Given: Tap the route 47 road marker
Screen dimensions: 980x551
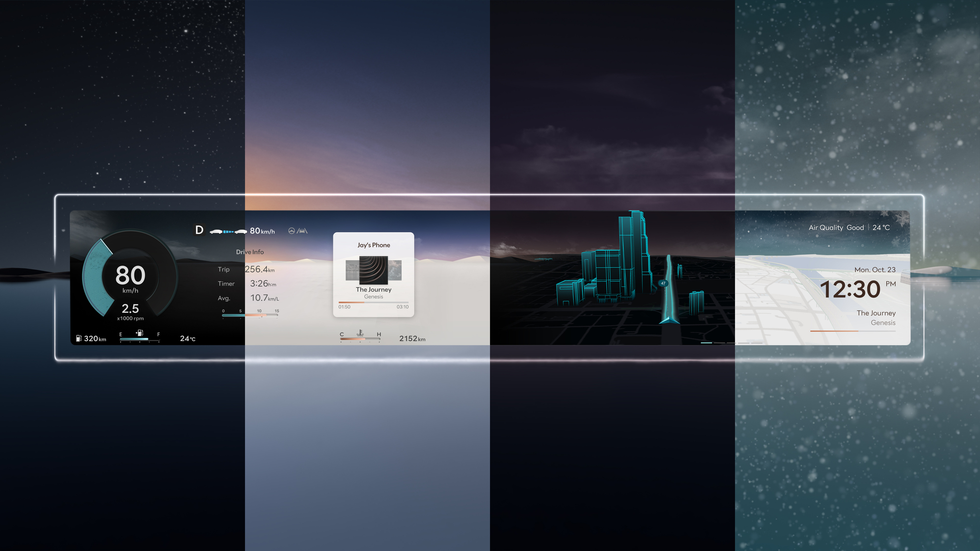Looking at the screenshot, I should [663, 283].
